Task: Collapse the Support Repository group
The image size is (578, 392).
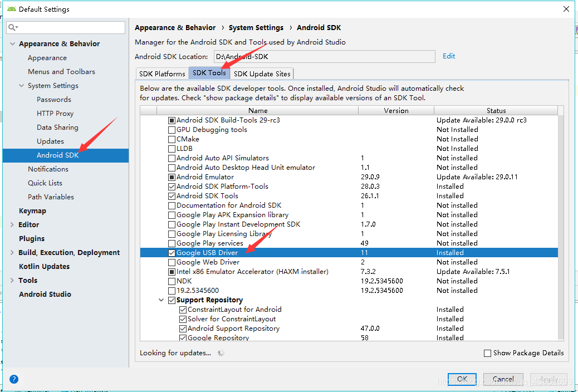Action: click(161, 300)
